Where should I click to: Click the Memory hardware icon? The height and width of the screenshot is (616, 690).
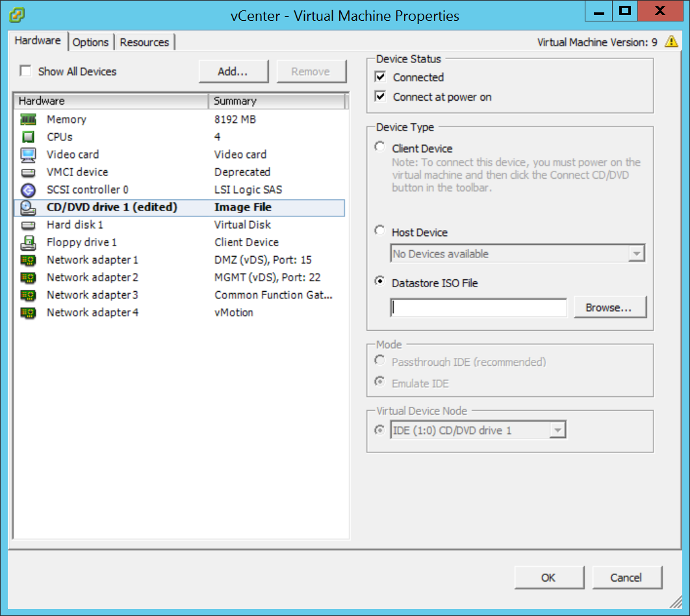point(28,120)
